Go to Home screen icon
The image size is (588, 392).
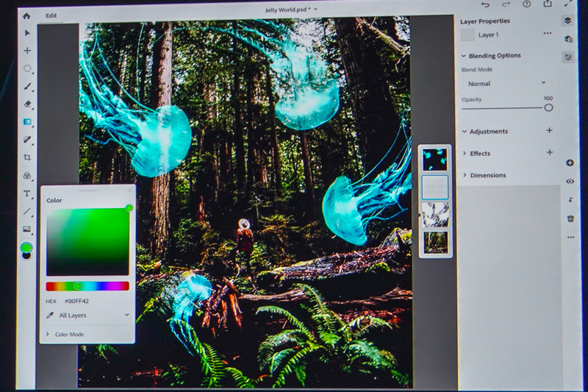click(26, 15)
